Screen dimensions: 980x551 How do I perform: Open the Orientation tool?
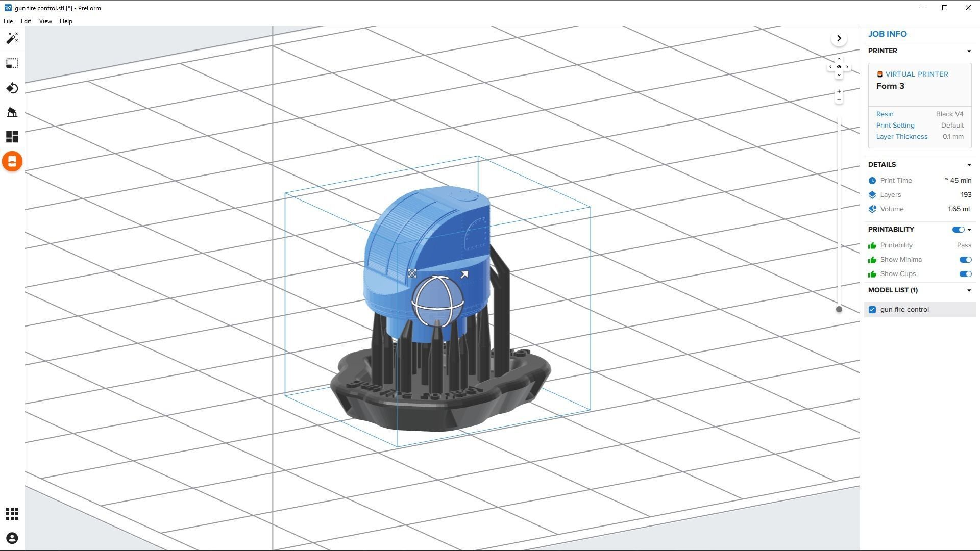coord(12,88)
